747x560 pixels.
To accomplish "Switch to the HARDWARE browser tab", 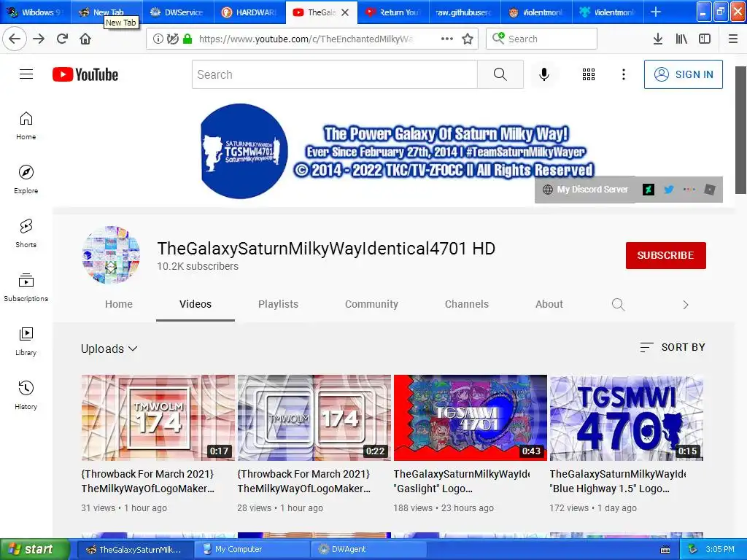I will (249, 12).
